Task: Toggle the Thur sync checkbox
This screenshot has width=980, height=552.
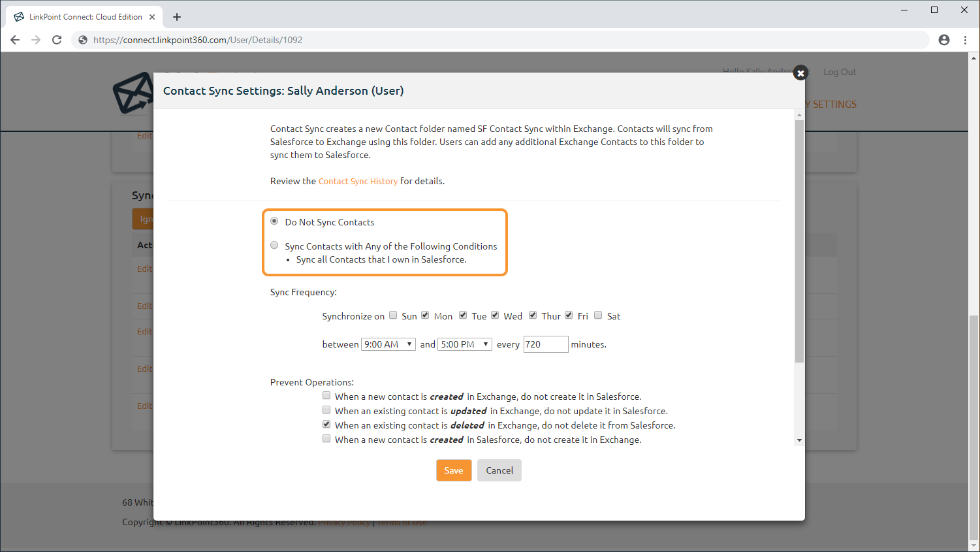Action: click(533, 315)
